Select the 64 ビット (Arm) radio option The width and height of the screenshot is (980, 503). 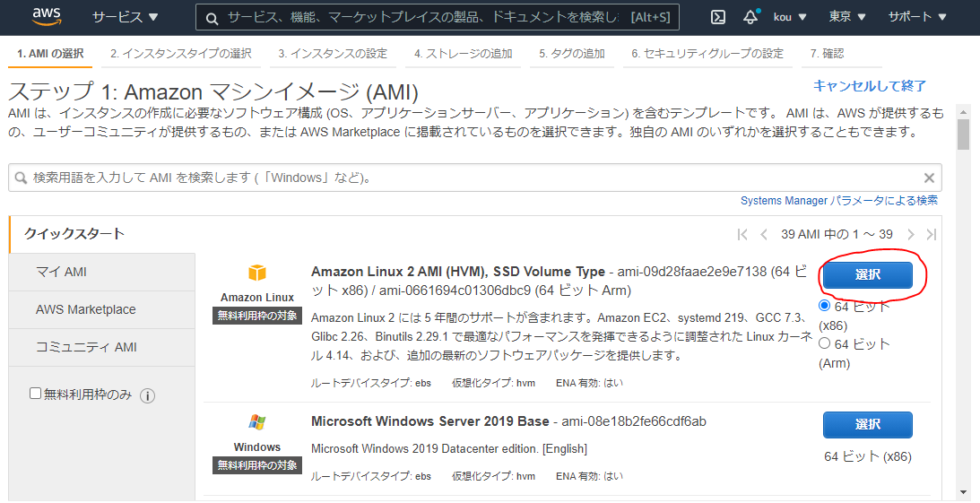pos(824,343)
